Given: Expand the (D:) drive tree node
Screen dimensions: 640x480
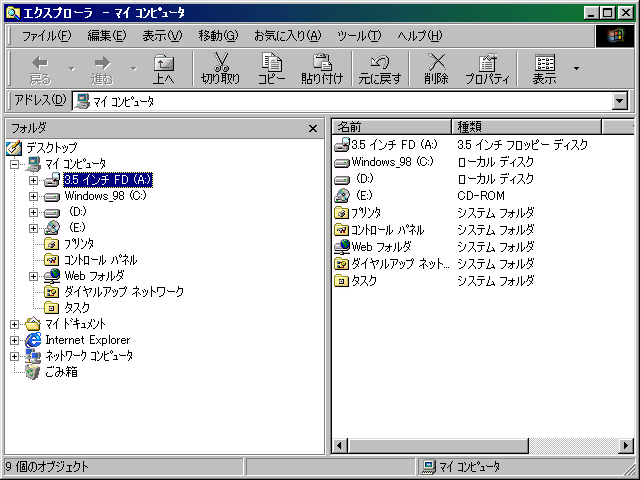Looking at the screenshot, I should [x=33, y=212].
